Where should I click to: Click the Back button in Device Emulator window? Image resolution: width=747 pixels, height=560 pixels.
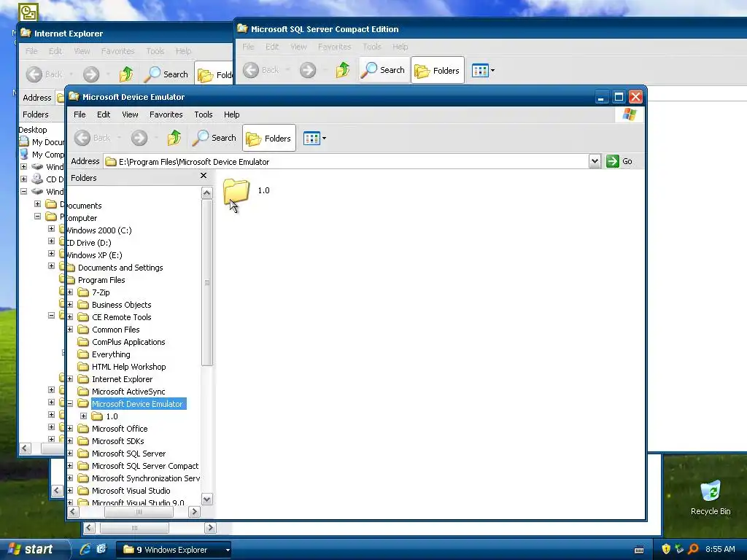[93, 138]
